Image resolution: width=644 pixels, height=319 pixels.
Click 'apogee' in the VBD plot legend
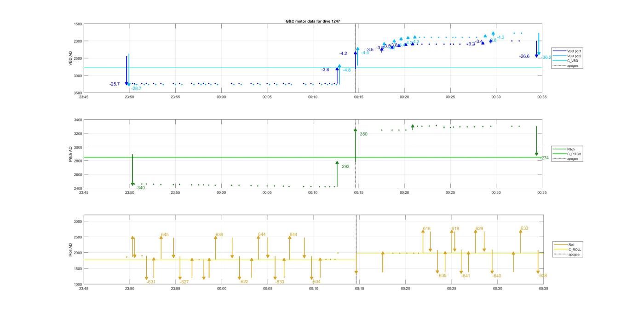point(573,65)
